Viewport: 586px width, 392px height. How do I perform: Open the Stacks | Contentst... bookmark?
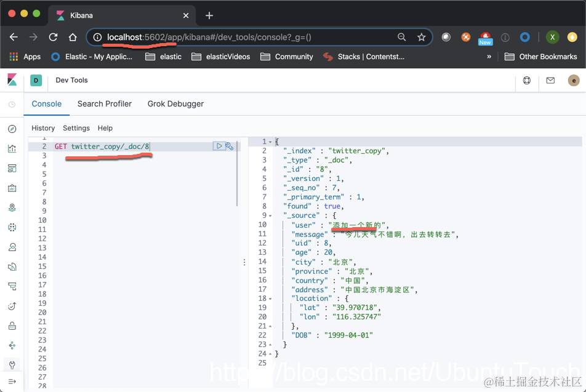[x=364, y=57]
